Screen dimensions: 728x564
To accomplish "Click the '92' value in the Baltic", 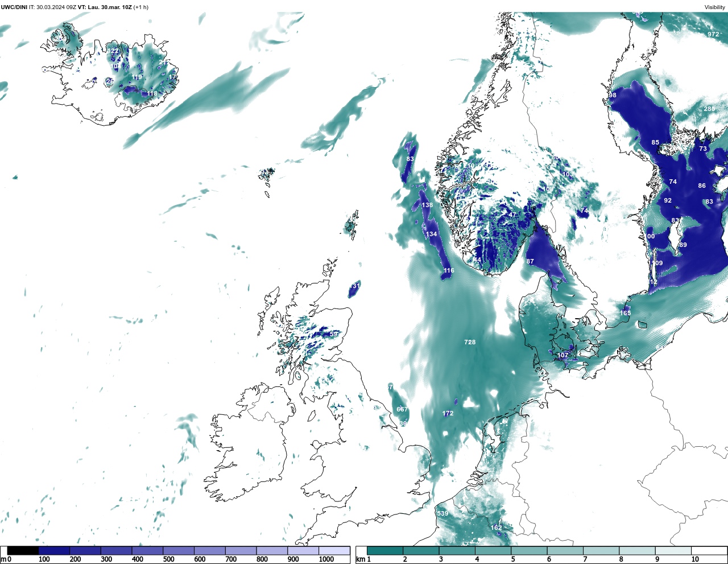I will coord(668,200).
